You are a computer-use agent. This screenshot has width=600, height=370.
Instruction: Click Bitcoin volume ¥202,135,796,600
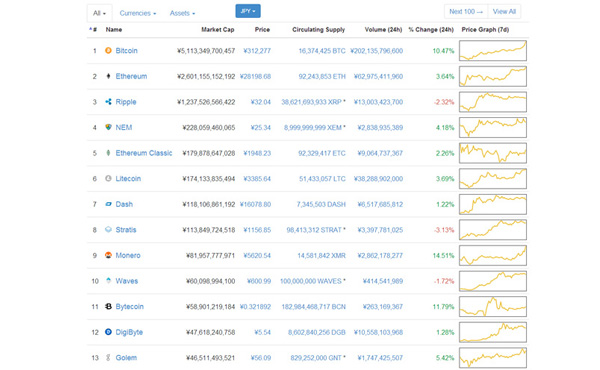point(377,51)
